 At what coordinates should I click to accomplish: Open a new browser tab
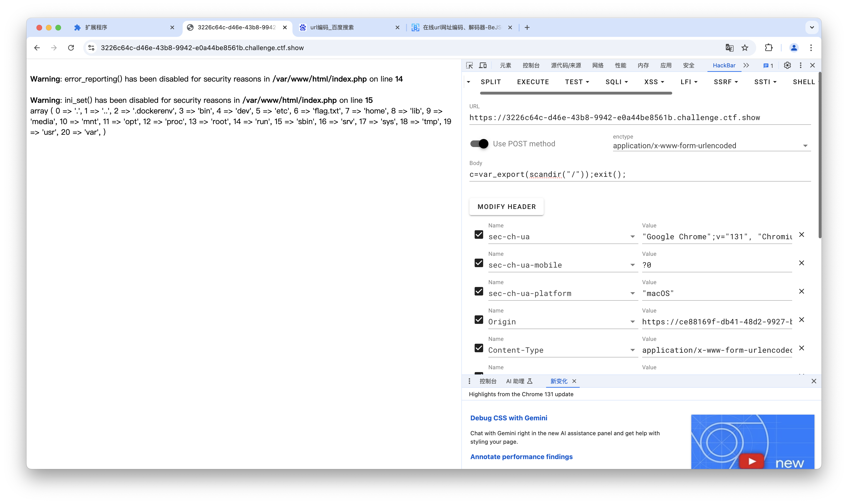click(527, 27)
